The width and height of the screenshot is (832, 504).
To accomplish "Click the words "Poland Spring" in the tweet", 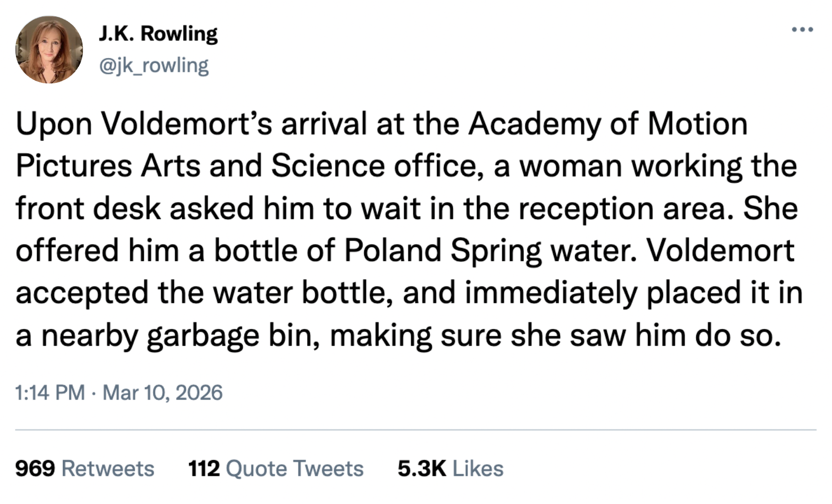I will tap(442, 251).
